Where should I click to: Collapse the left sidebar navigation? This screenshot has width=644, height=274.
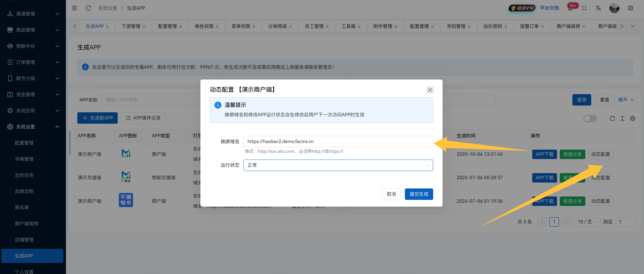(x=74, y=8)
